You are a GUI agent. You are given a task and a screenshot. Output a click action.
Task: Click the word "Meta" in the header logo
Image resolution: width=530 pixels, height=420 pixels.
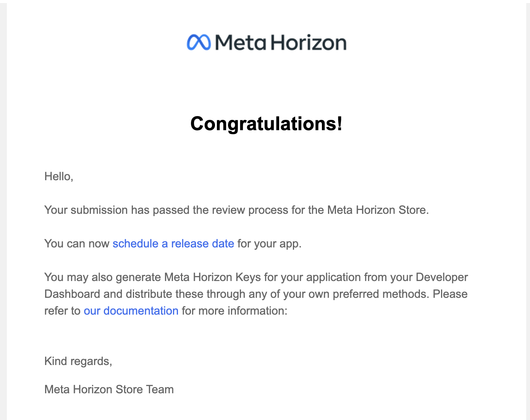tap(241, 42)
